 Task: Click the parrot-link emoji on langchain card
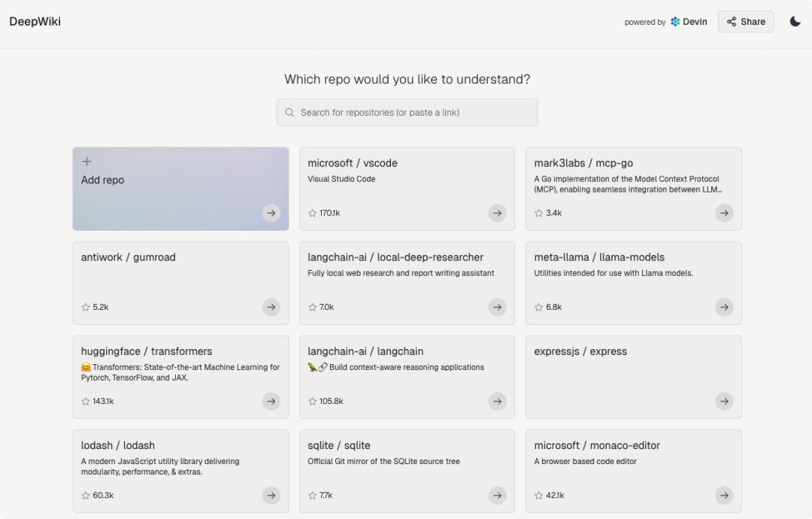[x=317, y=367]
